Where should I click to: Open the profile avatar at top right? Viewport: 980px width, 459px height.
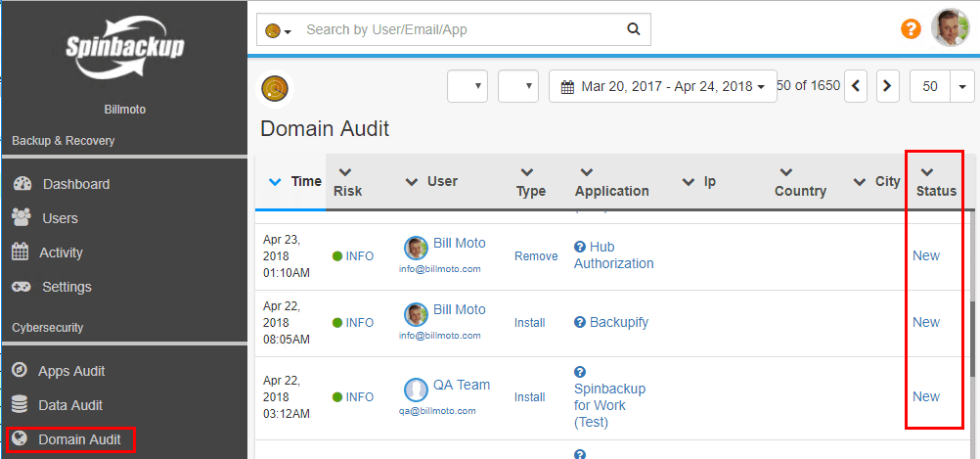point(949,28)
